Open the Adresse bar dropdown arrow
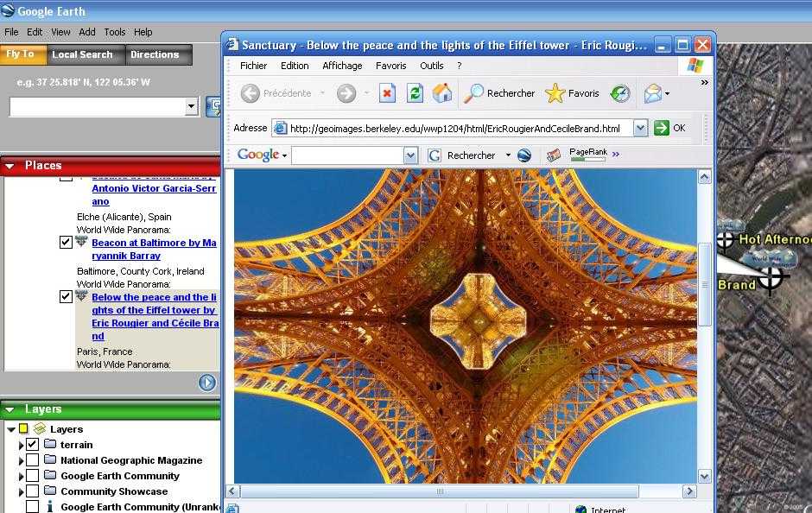812x513 pixels. coord(640,128)
